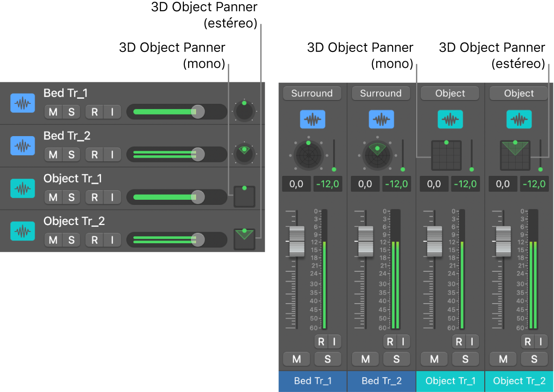The height and width of the screenshot is (392, 554).
Task: Click the waveform icon on Bed Tr_2 channel strip
Action: [381, 119]
